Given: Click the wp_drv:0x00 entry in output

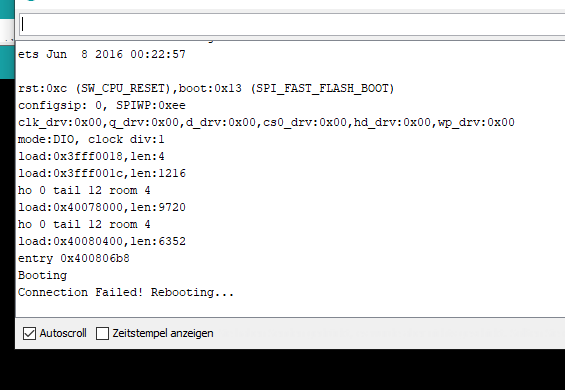Looking at the screenshot, I should 476,123.
